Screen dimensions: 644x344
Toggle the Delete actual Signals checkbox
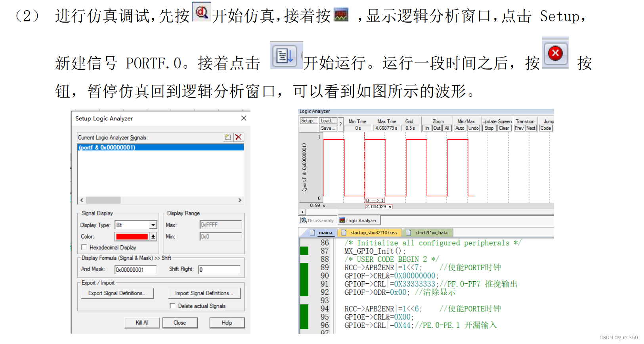172,306
